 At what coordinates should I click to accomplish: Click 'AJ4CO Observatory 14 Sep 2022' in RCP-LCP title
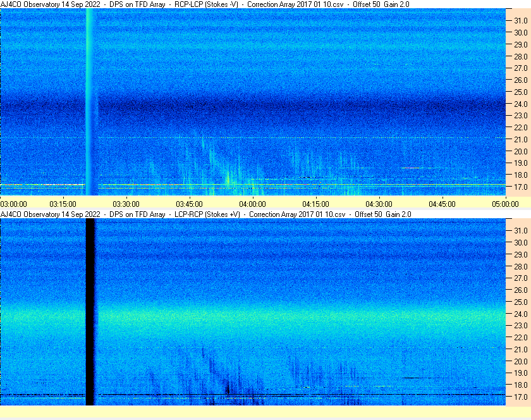tap(51, 4)
